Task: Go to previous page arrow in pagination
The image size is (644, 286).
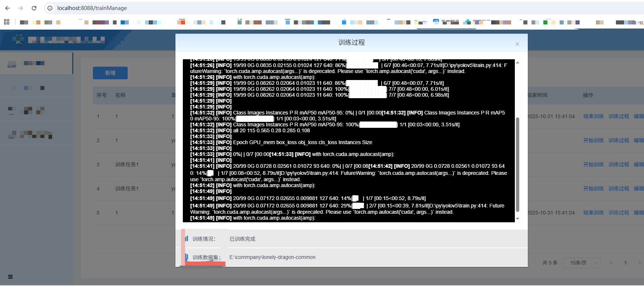Action: click(x=611, y=263)
